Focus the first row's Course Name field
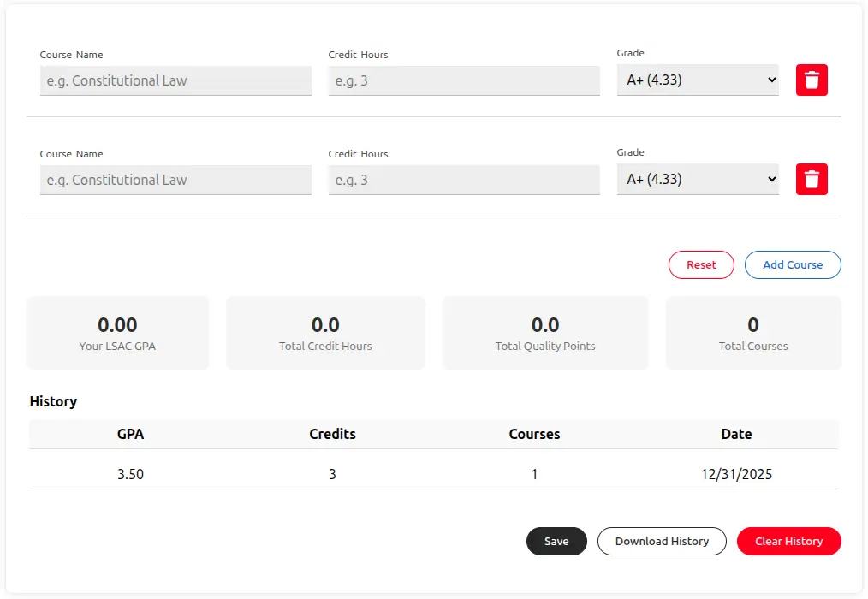The image size is (868, 599). 175,81
